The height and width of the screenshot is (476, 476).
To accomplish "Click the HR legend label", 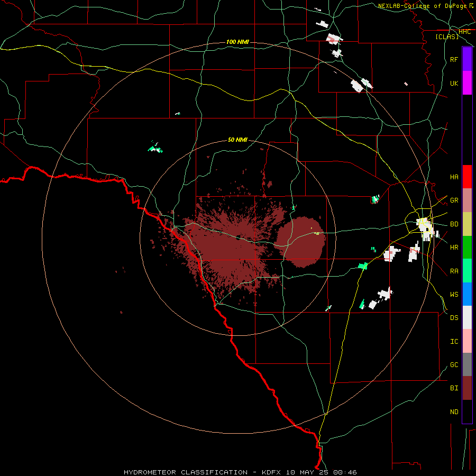I will [454, 248].
